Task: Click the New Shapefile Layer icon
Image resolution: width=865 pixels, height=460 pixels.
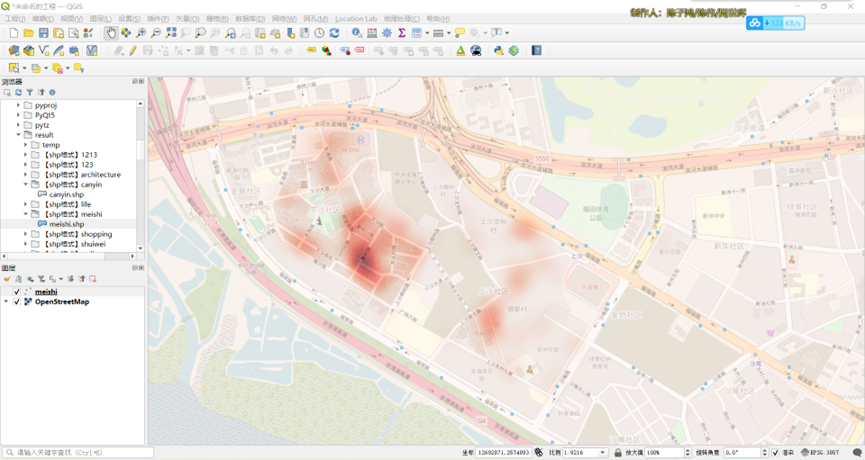Action: 44,51
